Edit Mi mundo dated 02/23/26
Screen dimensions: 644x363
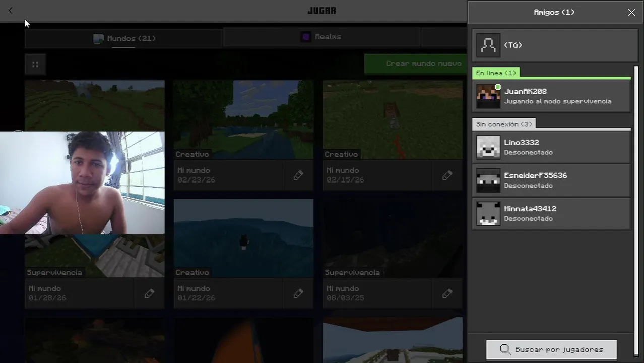[298, 175]
